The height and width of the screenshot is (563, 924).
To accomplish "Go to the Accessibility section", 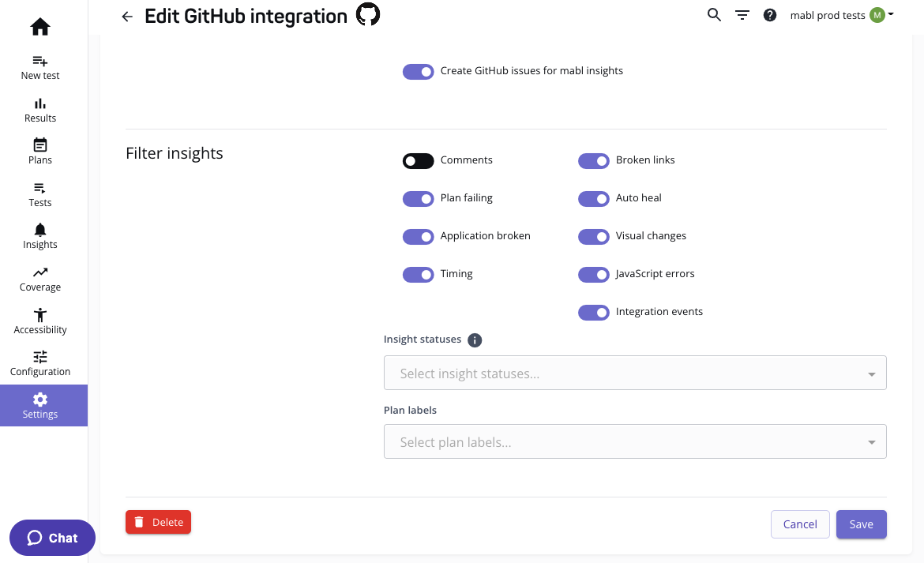I will point(40,321).
